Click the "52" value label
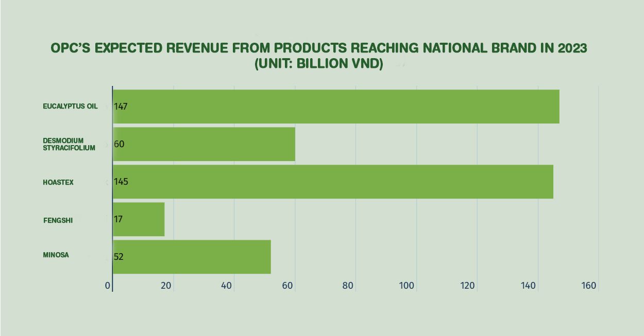 point(118,257)
